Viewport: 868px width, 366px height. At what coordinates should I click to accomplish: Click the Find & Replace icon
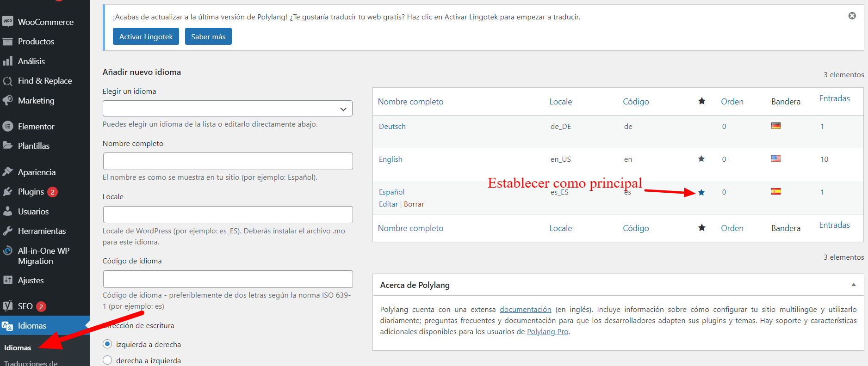coord(7,81)
